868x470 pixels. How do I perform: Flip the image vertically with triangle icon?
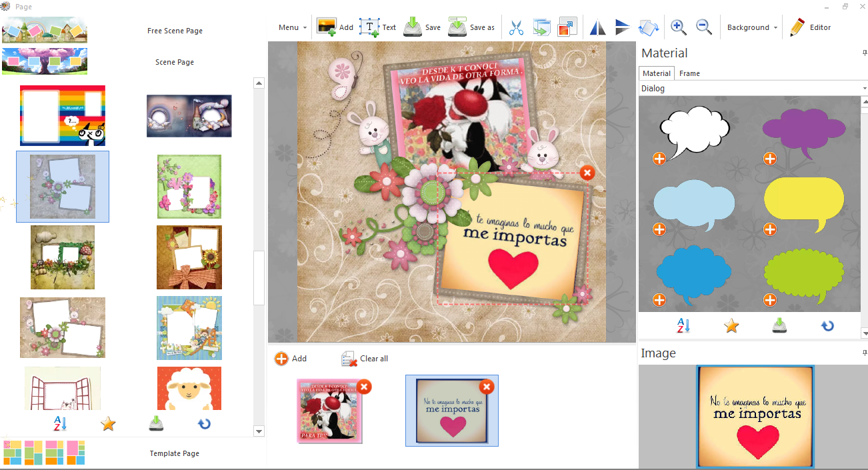623,27
